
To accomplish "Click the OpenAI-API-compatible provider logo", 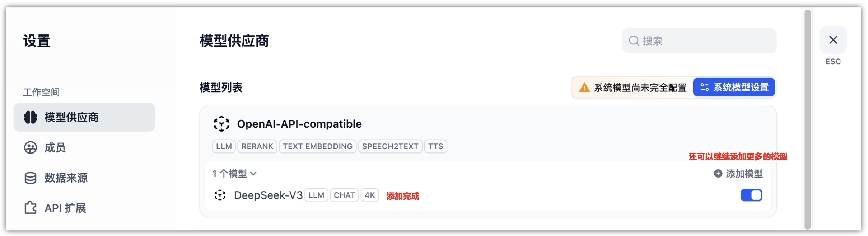I will (x=221, y=124).
